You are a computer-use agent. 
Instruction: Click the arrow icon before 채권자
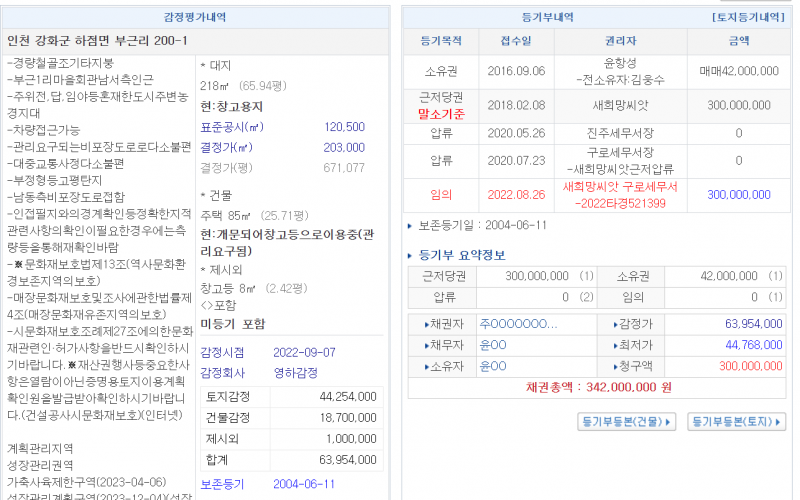pos(425,325)
